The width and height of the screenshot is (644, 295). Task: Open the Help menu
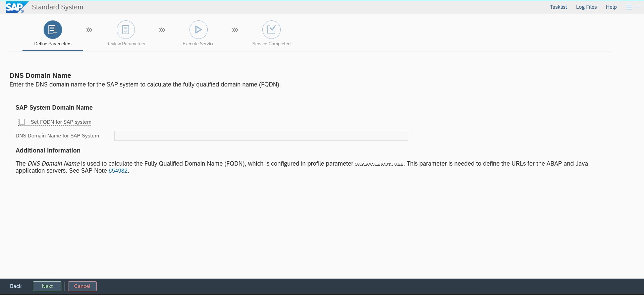[x=611, y=7]
